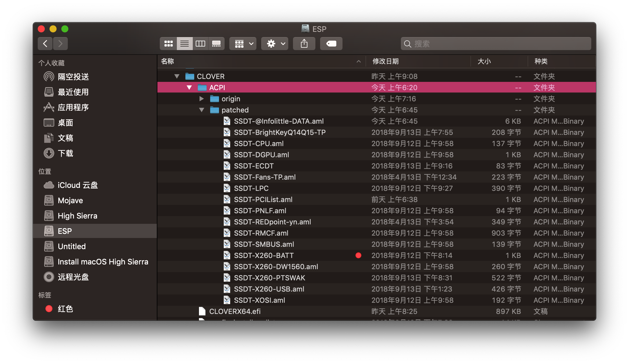This screenshot has width=629, height=364.
Task: Open the group-by arrangement dropdown
Action: point(243,44)
